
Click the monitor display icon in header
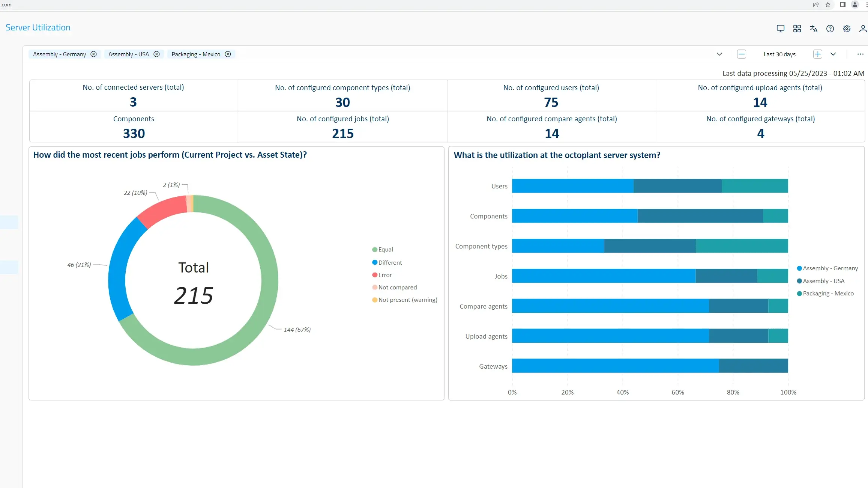coord(780,29)
